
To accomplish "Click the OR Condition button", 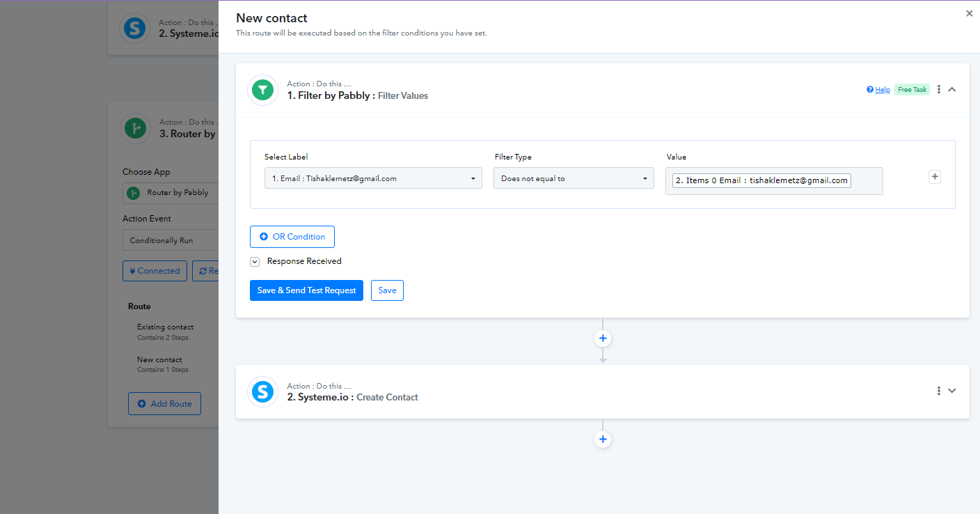I will [x=292, y=237].
